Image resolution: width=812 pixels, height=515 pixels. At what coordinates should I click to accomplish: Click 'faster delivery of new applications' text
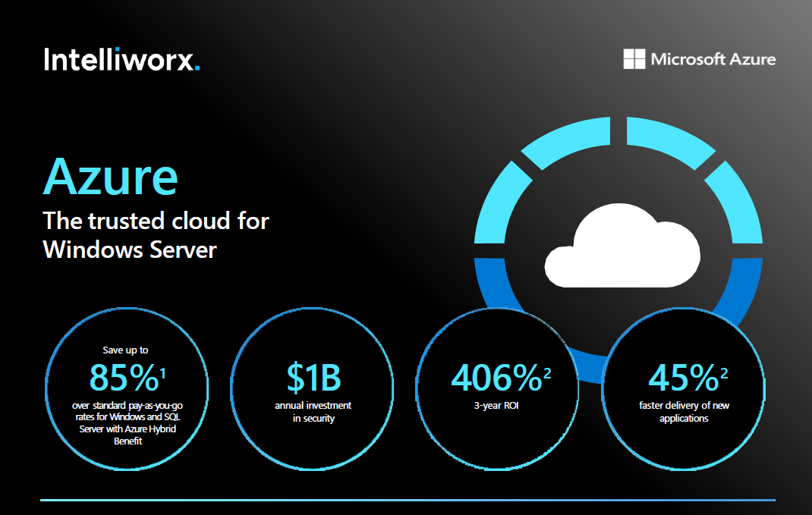click(x=684, y=412)
